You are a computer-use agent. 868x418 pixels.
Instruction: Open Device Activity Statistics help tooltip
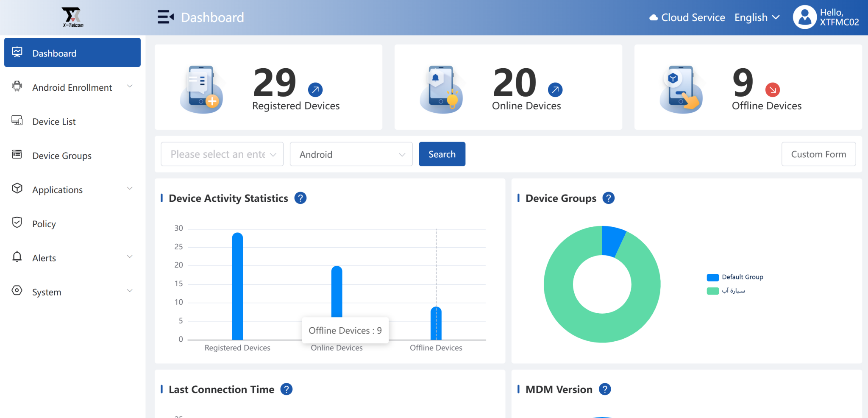click(300, 198)
